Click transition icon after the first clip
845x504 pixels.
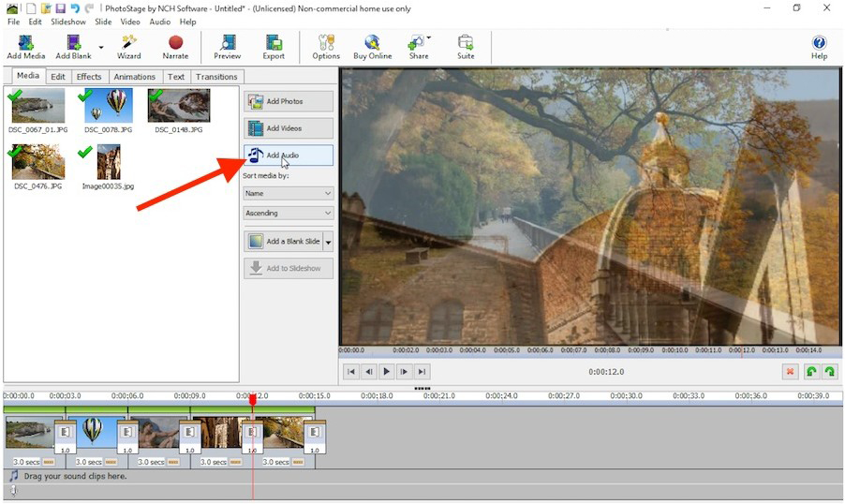pyautogui.click(x=66, y=437)
